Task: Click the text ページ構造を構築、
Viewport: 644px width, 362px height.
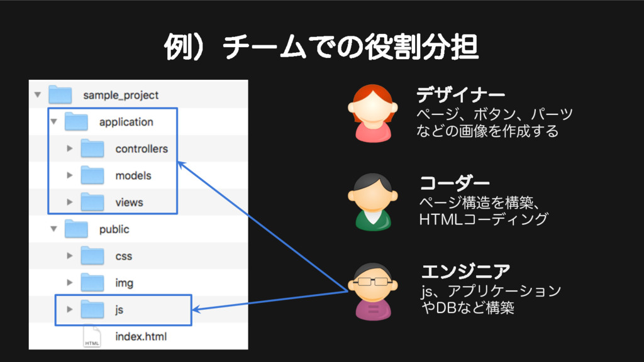Action: pos(480,202)
